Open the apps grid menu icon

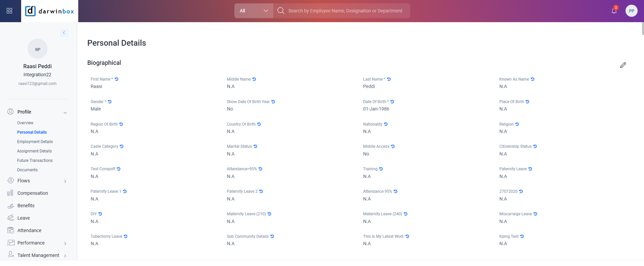[x=9, y=11]
